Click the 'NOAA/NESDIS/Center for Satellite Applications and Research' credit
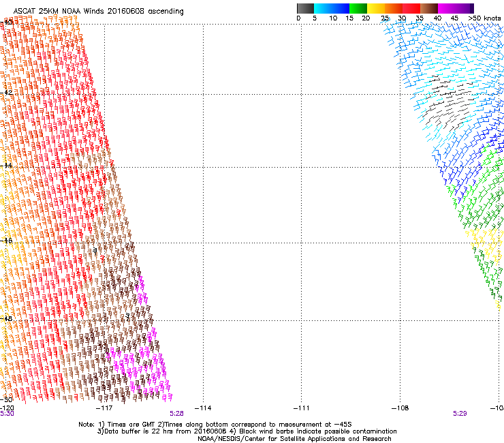The image size is (504, 443). point(294,439)
